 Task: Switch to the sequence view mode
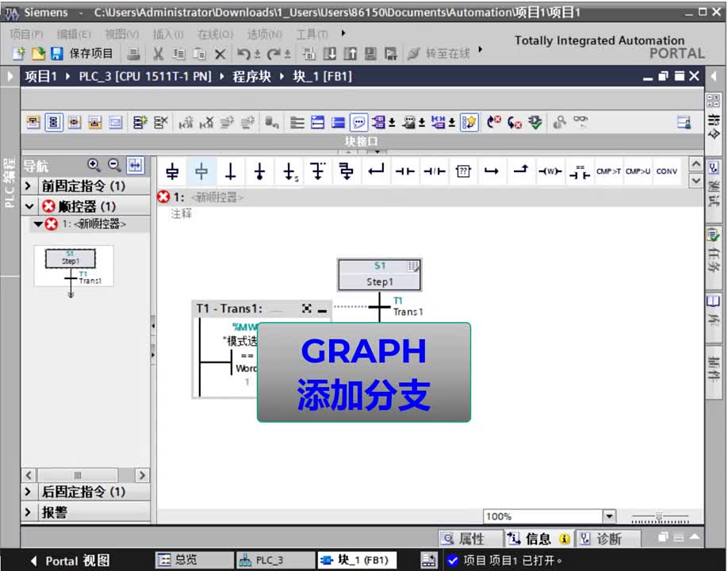click(54, 123)
